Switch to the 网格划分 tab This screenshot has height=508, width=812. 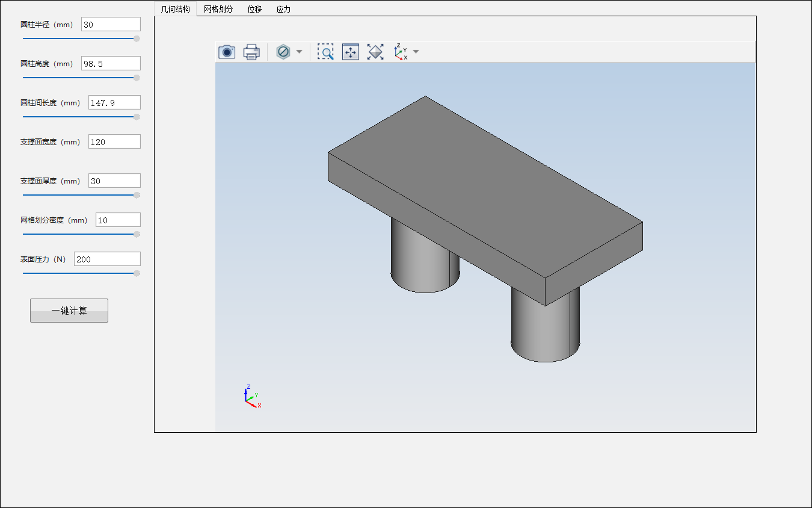coord(218,9)
